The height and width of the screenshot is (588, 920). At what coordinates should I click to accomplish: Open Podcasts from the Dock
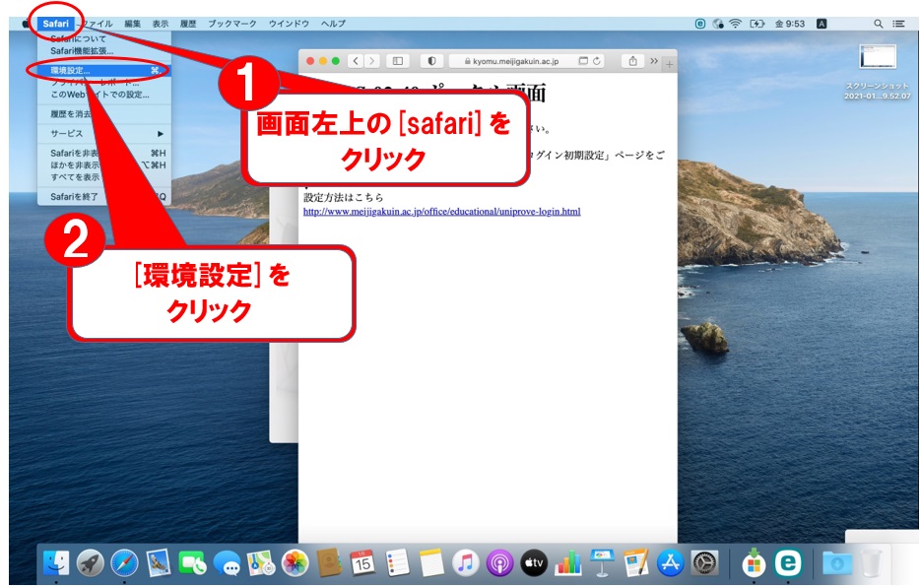pos(499,562)
